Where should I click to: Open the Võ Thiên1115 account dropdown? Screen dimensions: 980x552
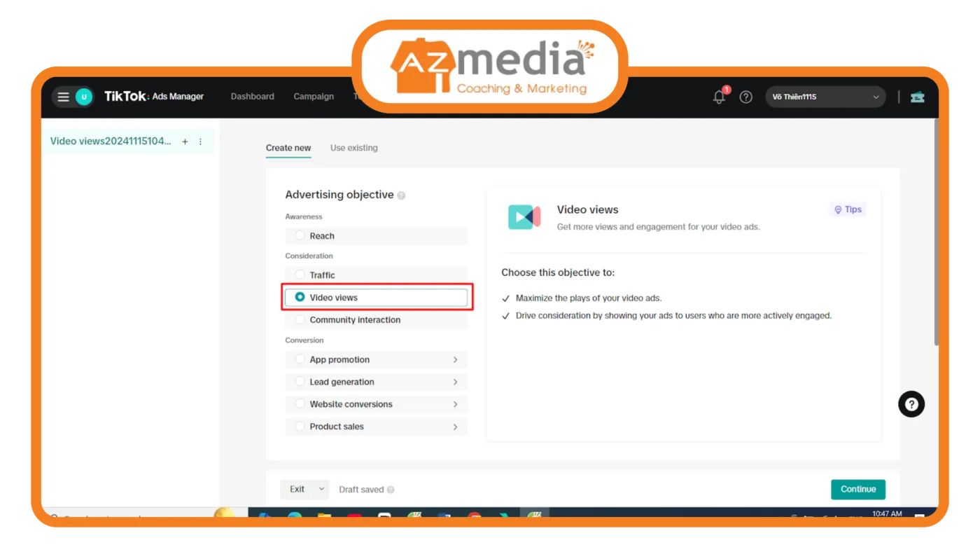coord(825,97)
